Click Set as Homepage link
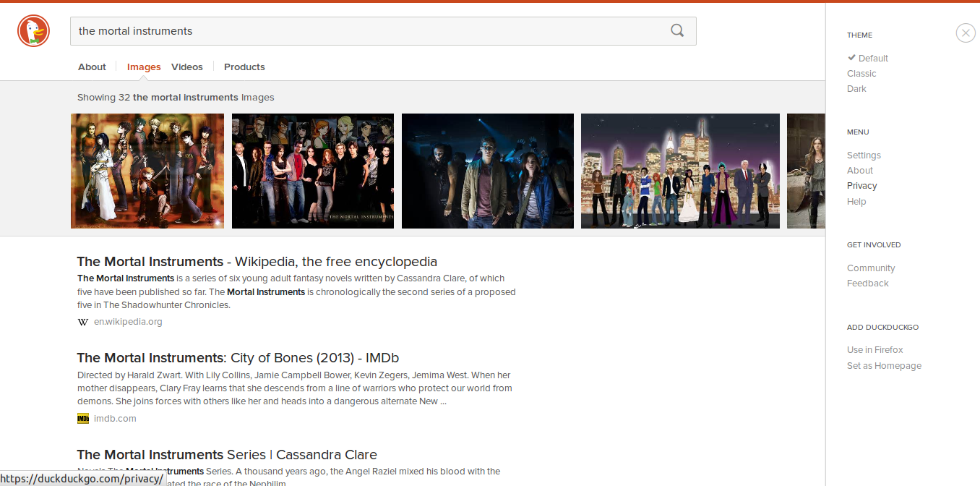 (x=884, y=365)
